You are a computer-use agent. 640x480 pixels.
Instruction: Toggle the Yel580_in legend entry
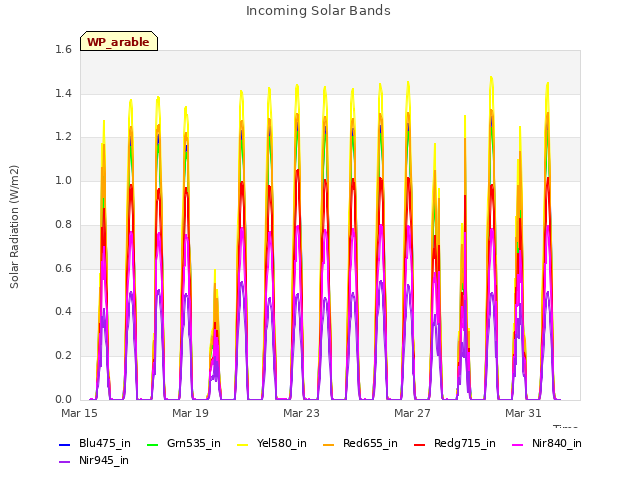(x=272, y=444)
